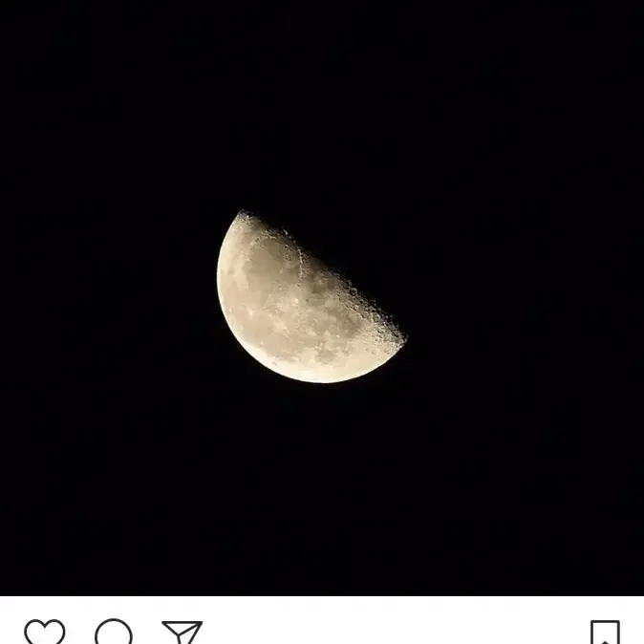
Task: Save the post using the bookmark icon
Action: click(605, 633)
